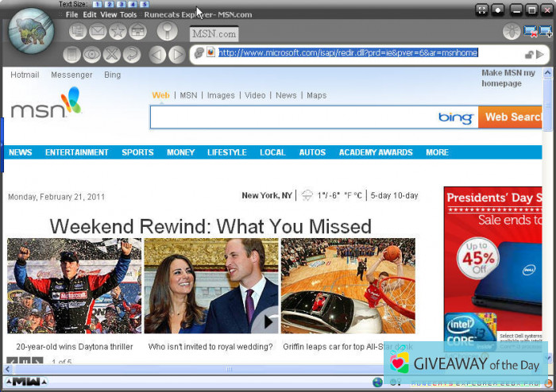Viewport: 556px width, 392px height.
Task: Refresh the page with reload icon
Action: (x=132, y=55)
